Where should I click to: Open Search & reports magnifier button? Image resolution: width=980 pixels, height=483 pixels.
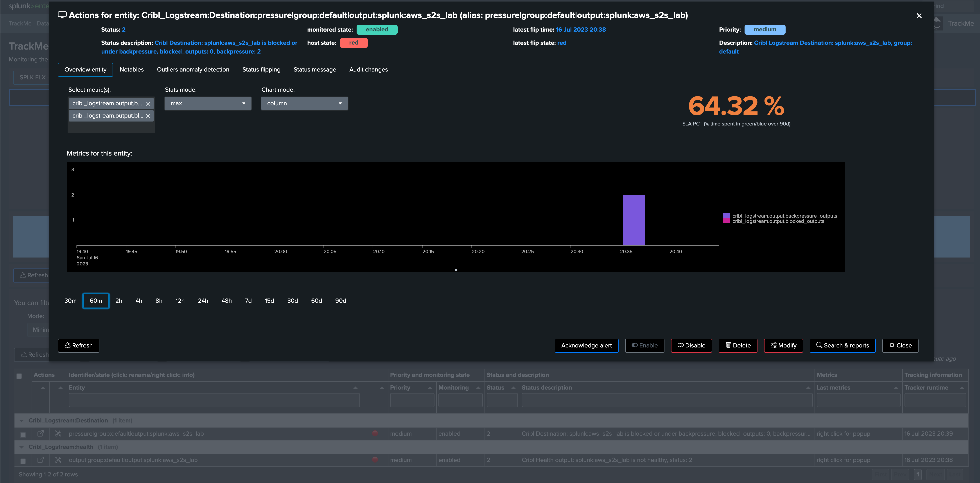click(842, 345)
